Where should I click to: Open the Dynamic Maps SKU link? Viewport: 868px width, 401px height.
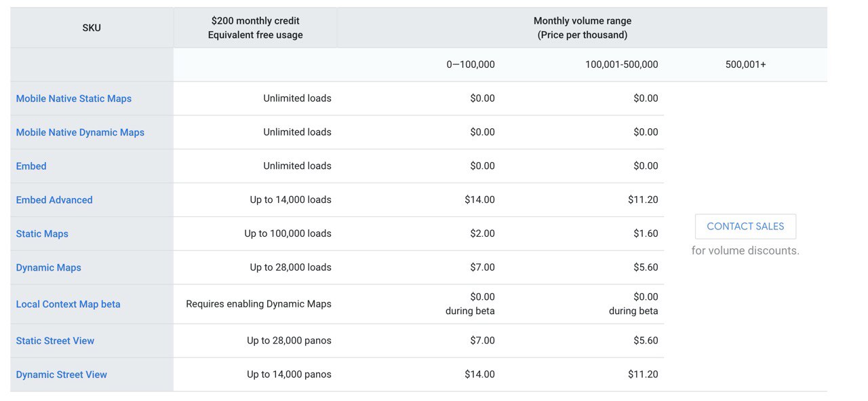click(x=49, y=267)
